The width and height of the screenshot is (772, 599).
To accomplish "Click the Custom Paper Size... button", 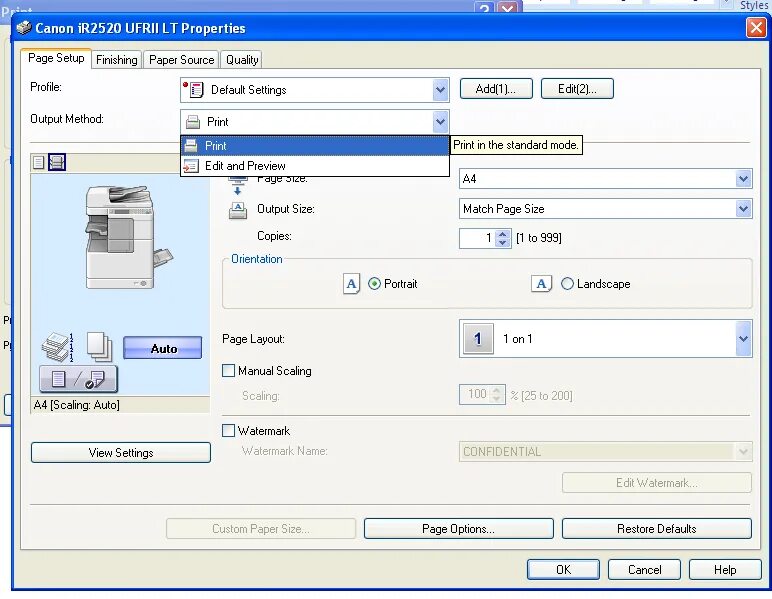I will [260, 529].
